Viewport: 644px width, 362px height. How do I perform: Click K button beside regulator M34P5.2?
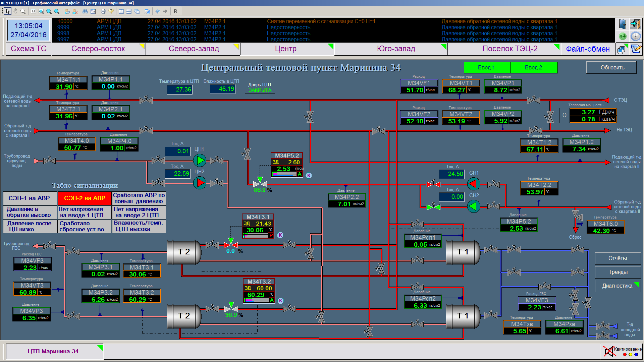309,175
